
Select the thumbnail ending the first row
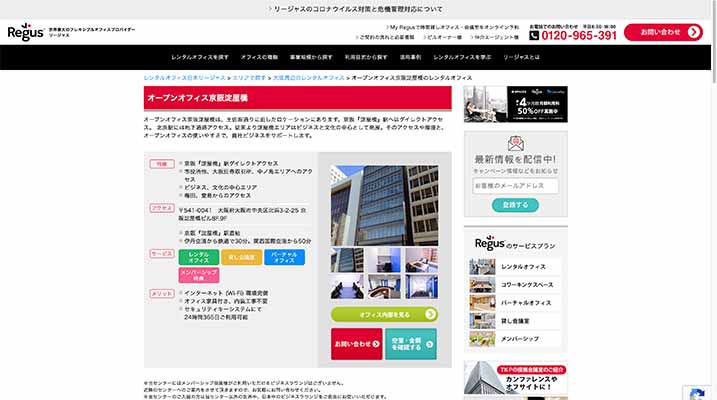point(421,260)
